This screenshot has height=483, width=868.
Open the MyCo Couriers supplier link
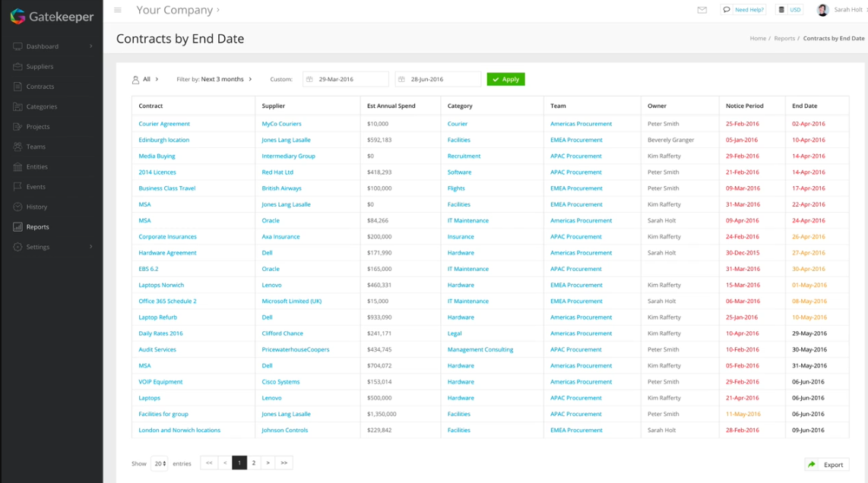(281, 124)
